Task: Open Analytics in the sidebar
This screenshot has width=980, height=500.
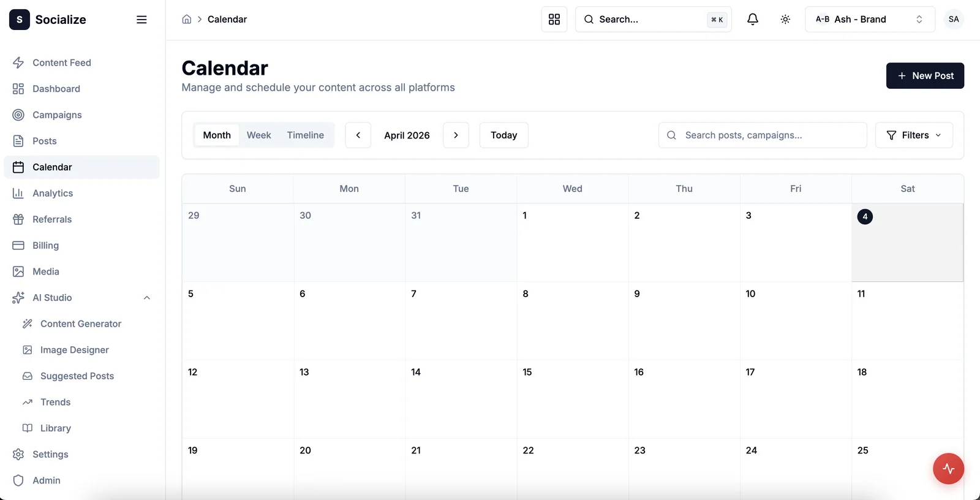Action: pyautogui.click(x=53, y=193)
